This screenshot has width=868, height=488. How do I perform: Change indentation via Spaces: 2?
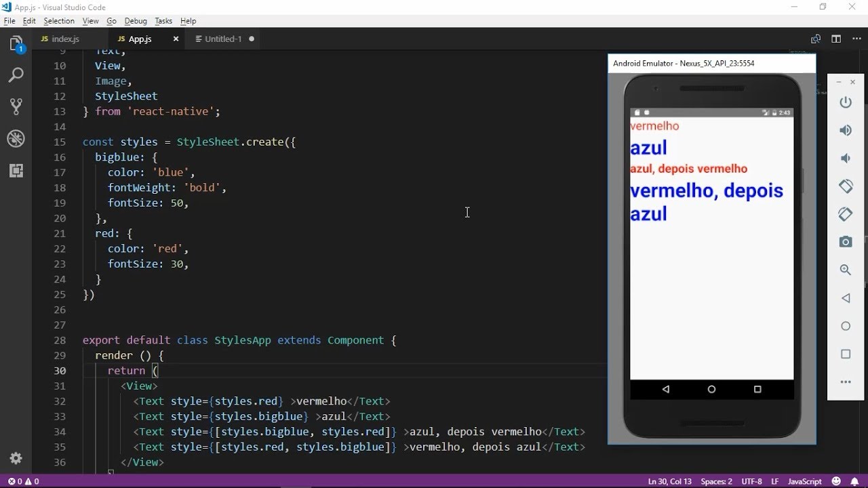pos(717,481)
